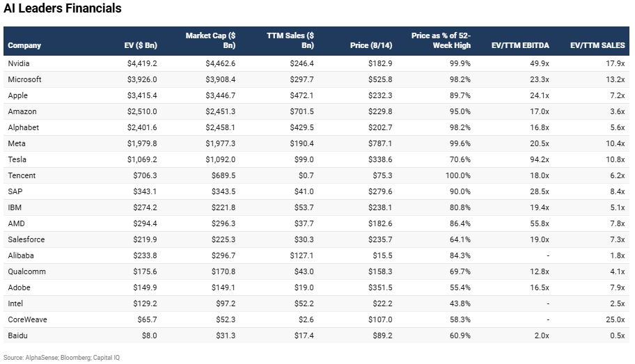
Task: Click the Microsoft company name
Action: tap(24, 79)
